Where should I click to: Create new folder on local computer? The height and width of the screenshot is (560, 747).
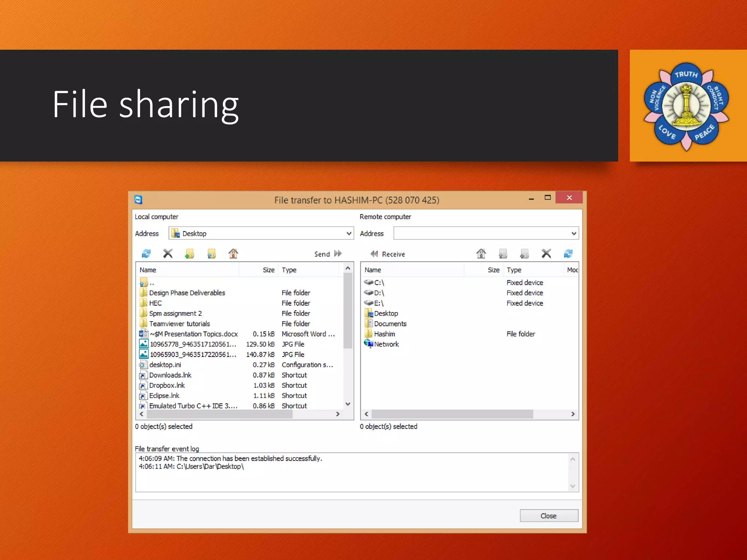click(190, 253)
